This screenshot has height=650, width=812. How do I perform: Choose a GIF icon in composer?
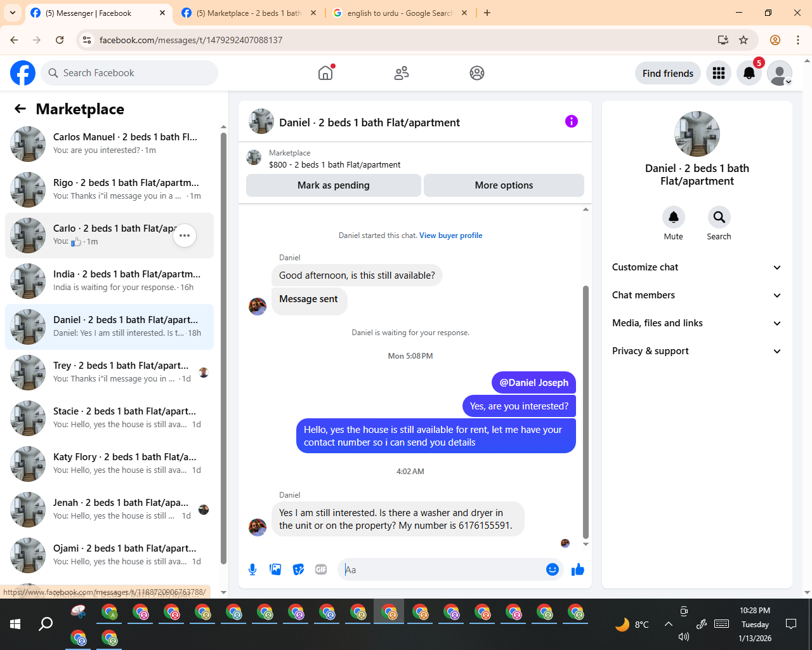coord(321,569)
